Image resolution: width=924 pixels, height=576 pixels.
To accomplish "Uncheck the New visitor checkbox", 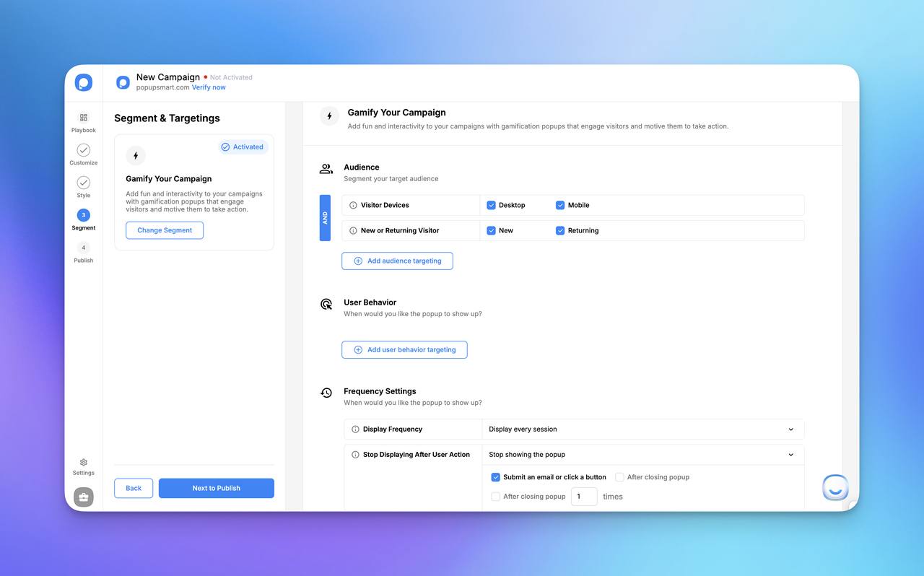I will coord(492,230).
